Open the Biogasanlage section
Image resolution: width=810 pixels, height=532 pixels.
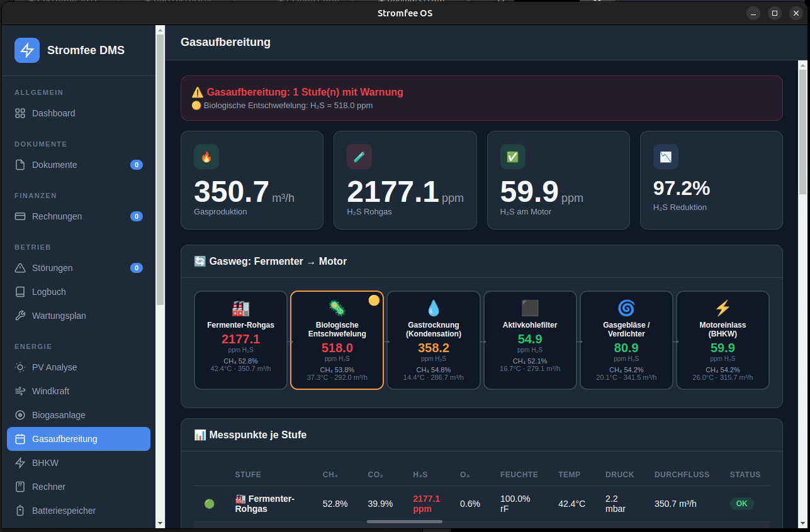click(x=59, y=415)
